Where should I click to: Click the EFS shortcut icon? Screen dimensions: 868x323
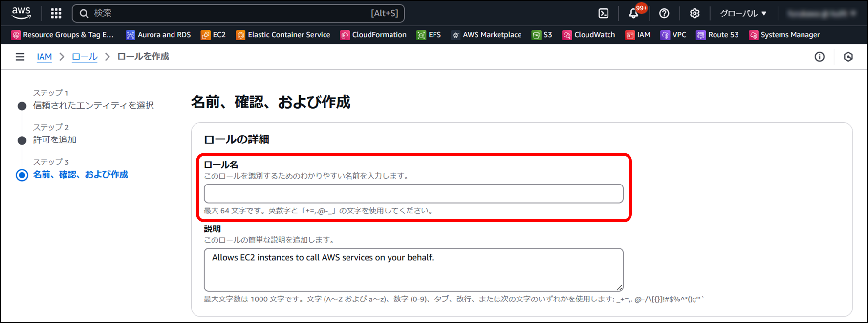(x=421, y=35)
